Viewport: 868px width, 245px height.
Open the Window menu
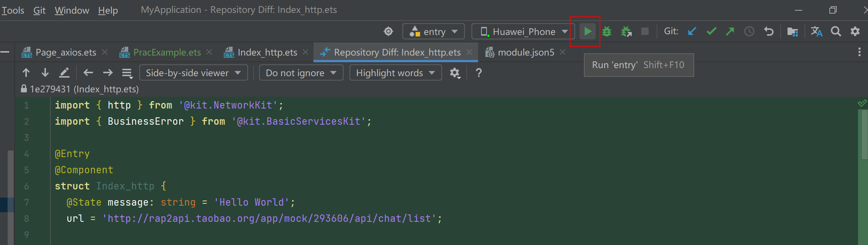click(x=72, y=10)
